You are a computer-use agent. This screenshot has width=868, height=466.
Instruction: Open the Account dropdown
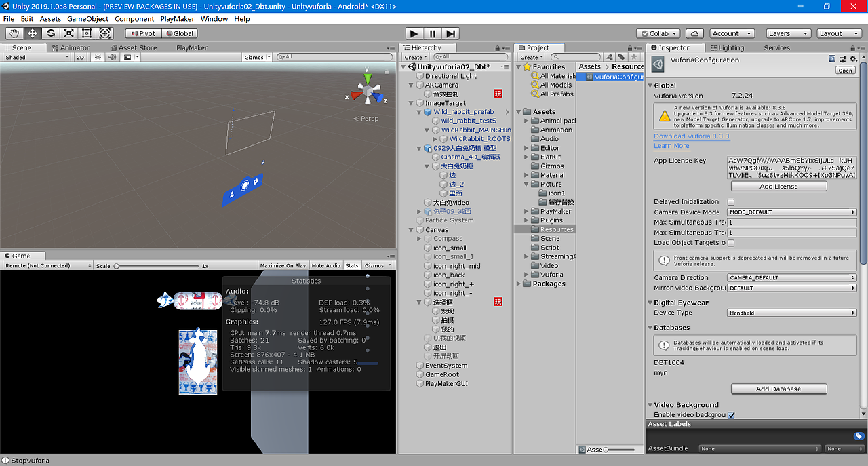732,33
